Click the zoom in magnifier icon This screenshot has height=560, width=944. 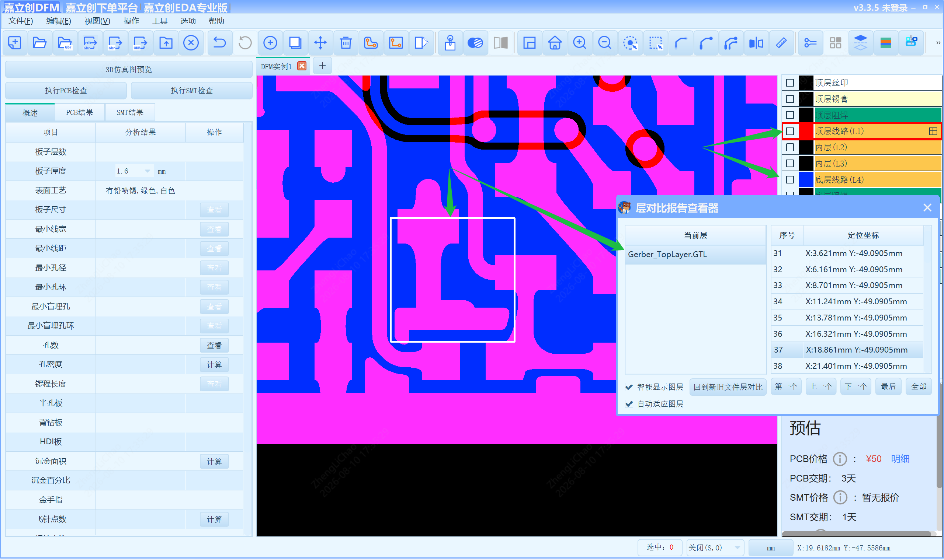pyautogui.click(x=580, y=43)
